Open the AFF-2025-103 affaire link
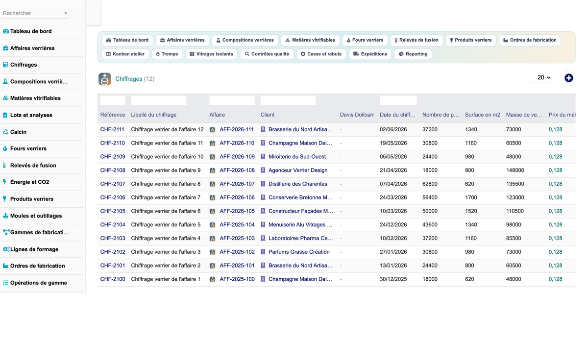588x364 pixels. coord(237,239)
